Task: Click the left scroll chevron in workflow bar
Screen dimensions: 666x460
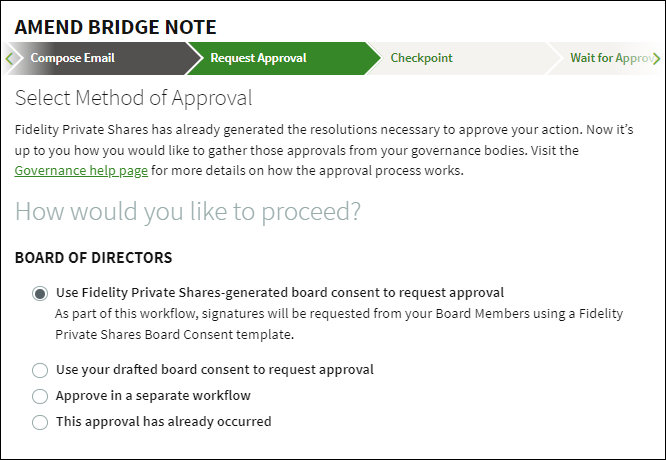Action: [9, 58]
